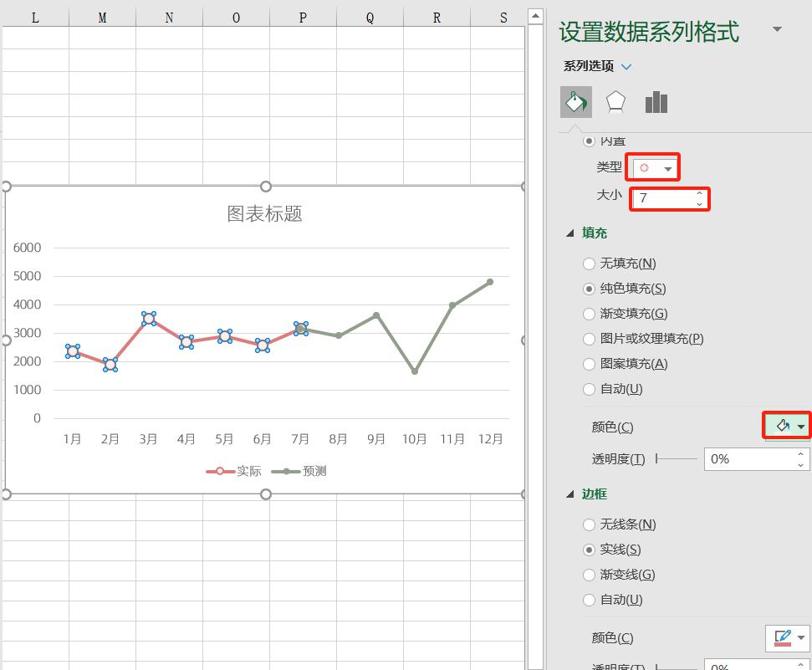Select column P header
812x670 pixels.
click(303, 18)
